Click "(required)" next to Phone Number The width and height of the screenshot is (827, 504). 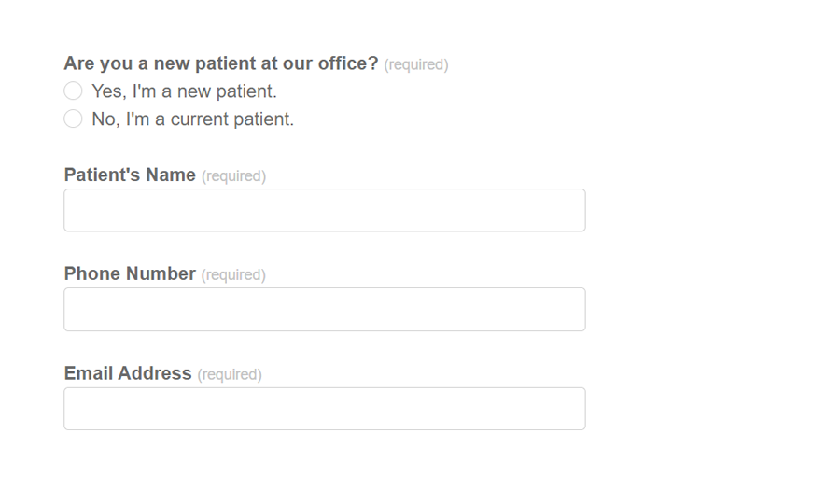pyautogui.click(x=233, y=275)
